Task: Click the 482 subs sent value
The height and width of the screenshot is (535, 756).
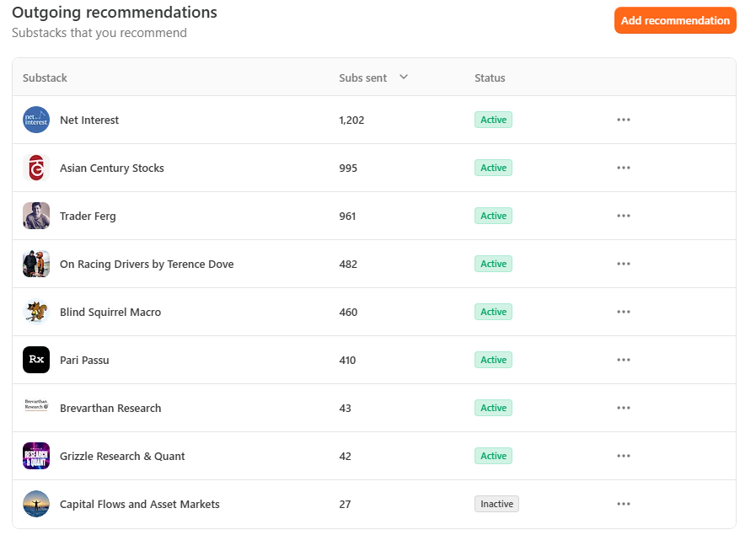Action: [348, 264]
